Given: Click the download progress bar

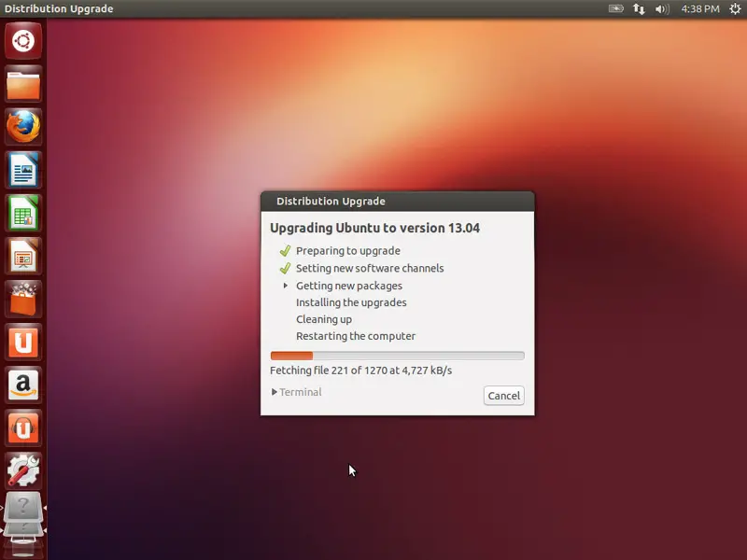Looking at the screenshot, I should [x=398, y=356].
